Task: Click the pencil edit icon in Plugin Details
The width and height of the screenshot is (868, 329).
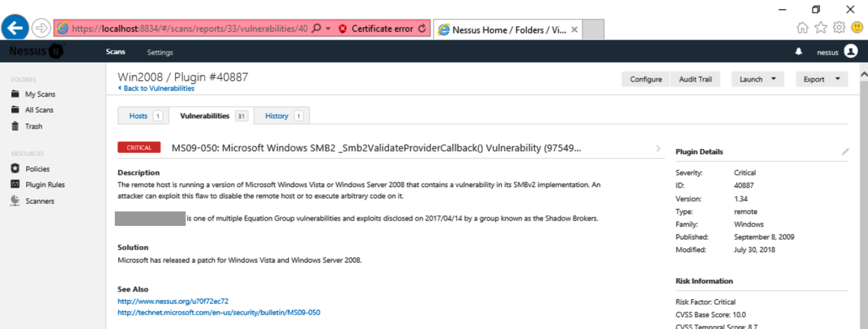Action: (x=845, y=152)
